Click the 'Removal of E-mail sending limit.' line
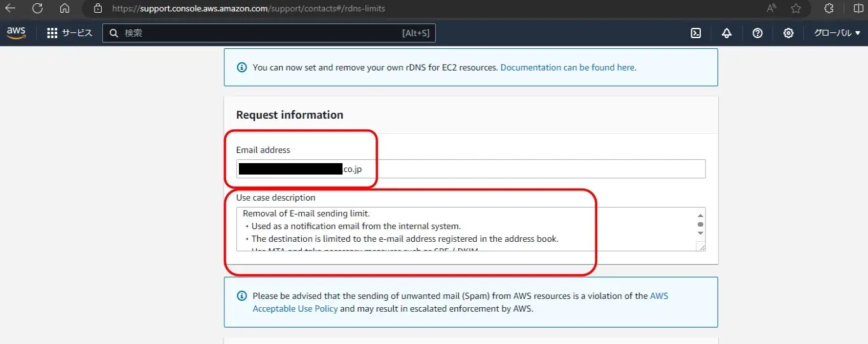The width and height of the screenshot is (868, 344). pos(306,213)
